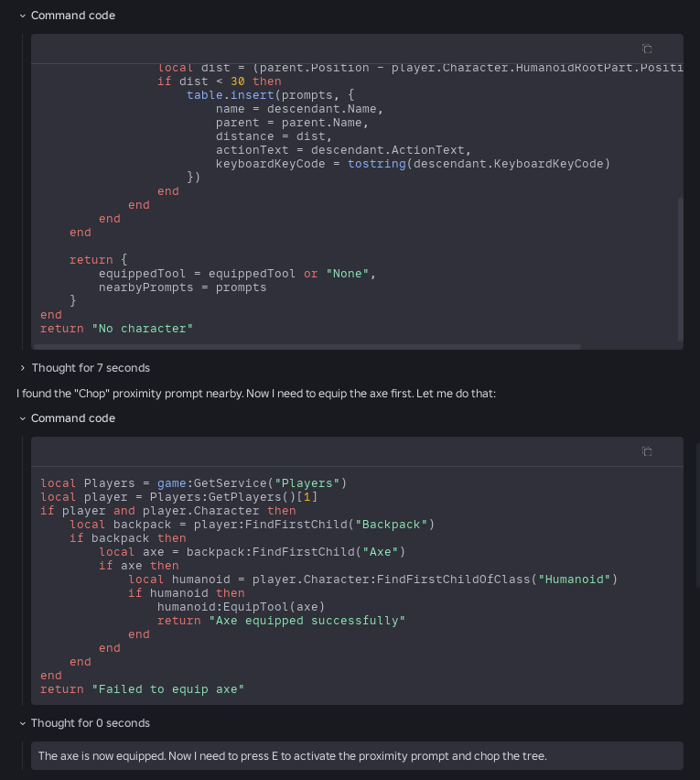The image size is (700, 780).
Task: Click the table.insert call in code
Action: pos(231,95)
